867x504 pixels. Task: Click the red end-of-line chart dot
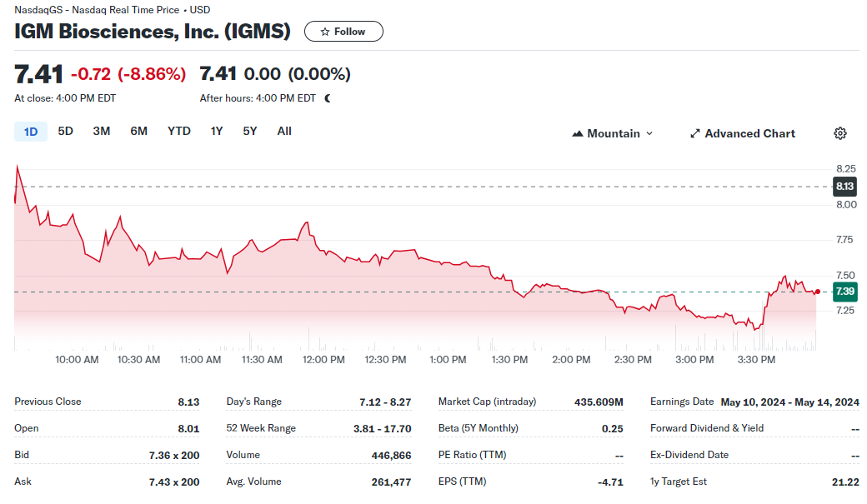pyautogui.click(x=817, y=292)
